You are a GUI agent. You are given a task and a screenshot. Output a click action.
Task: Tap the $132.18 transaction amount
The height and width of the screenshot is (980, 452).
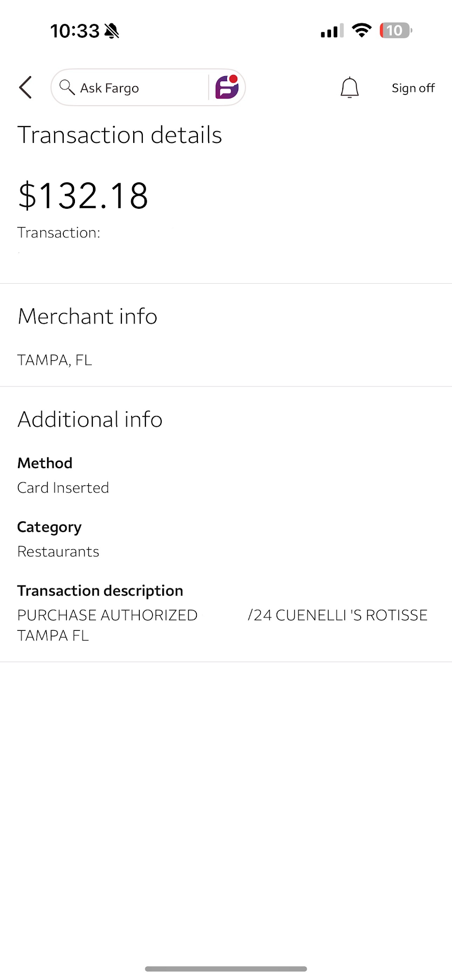pos(83,195)
